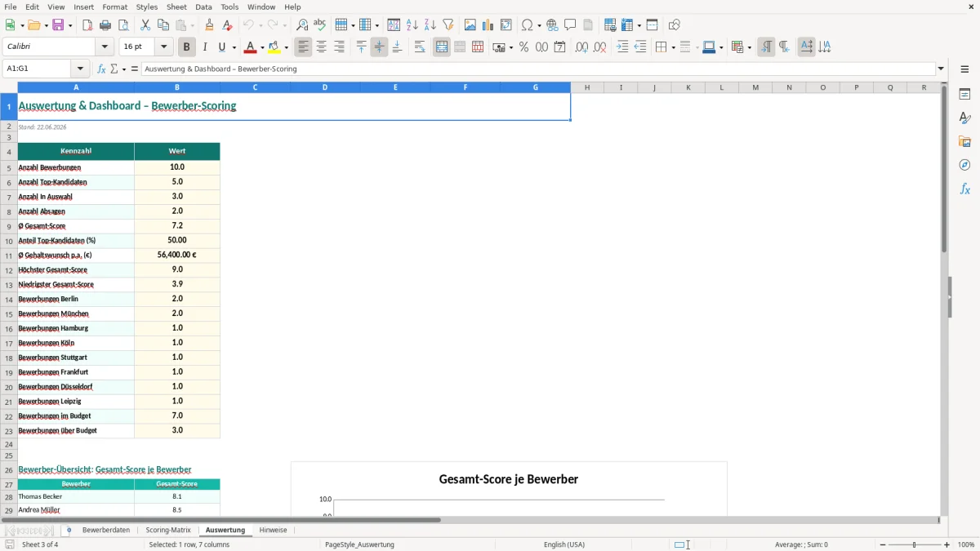
Task: Expand the Name Box dropdown
Action: pos(80,69)
